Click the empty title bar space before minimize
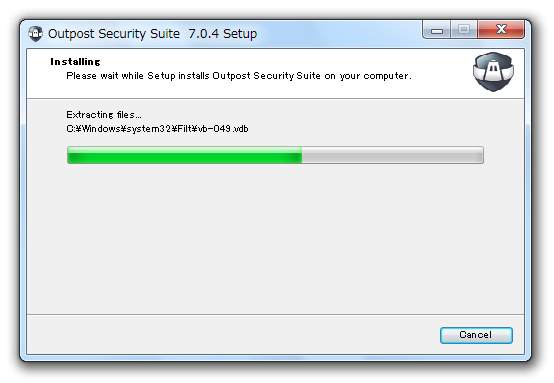This screenshot has height=383, width=554. tap(339, 34)
